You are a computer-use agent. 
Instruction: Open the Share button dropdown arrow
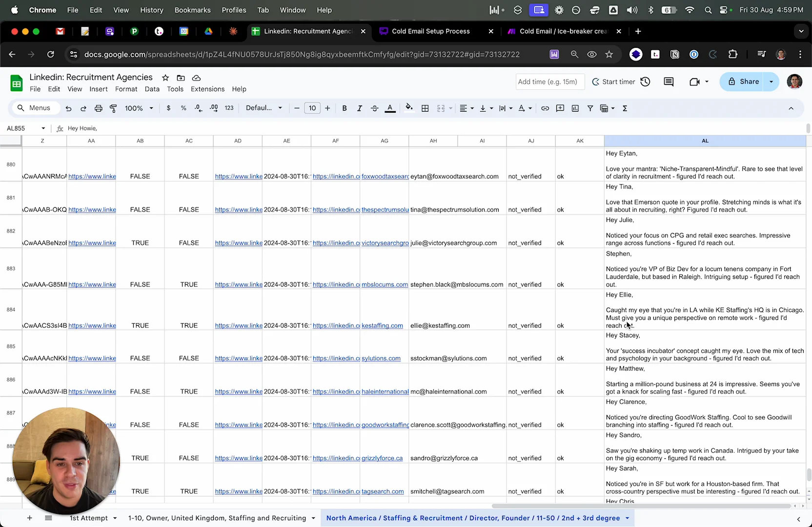pyautogui.click(x=771, y=82)
